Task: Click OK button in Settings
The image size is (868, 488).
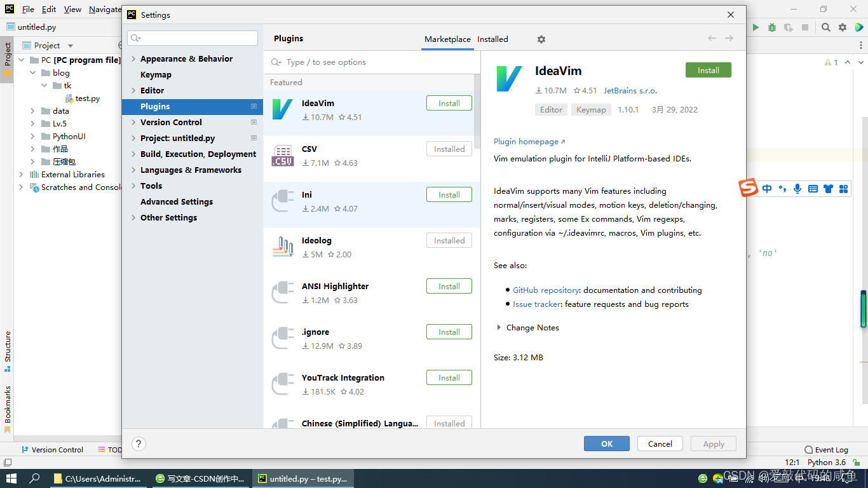Action: [x=607, y=444]
